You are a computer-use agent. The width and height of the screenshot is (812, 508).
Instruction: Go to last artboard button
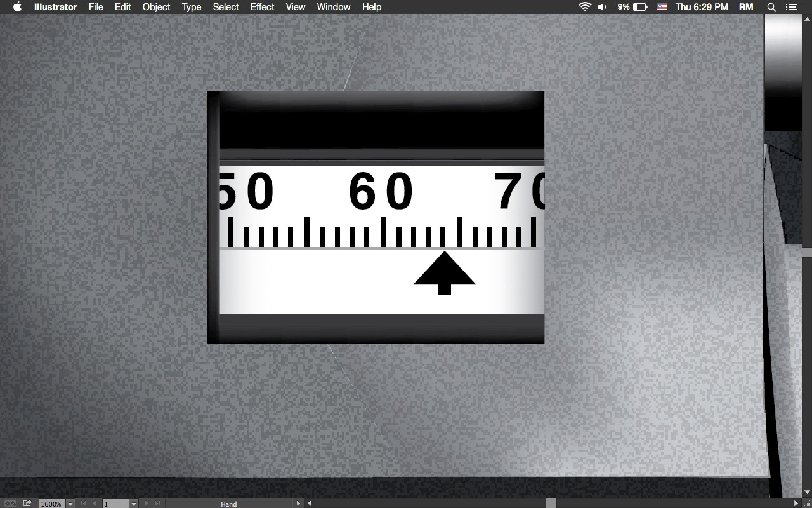point(157,504)
